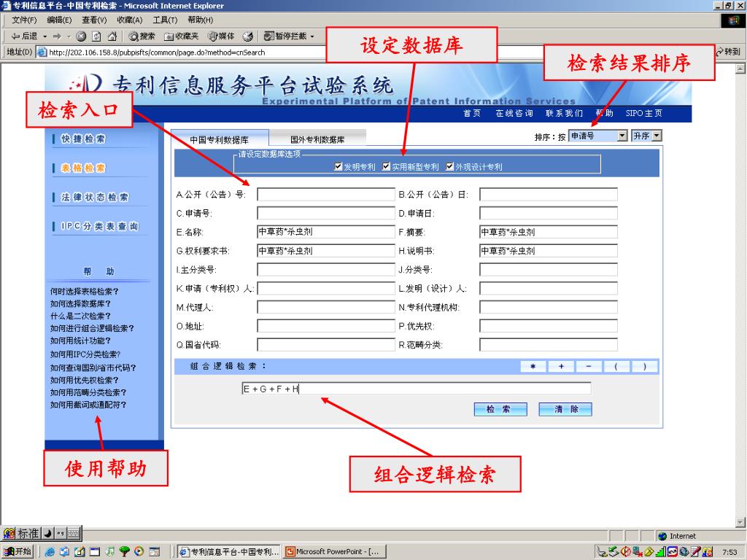Viewport: 747px width, 560px height.
Task: Open help topic 如何用统计功能?
Action: 80,341
